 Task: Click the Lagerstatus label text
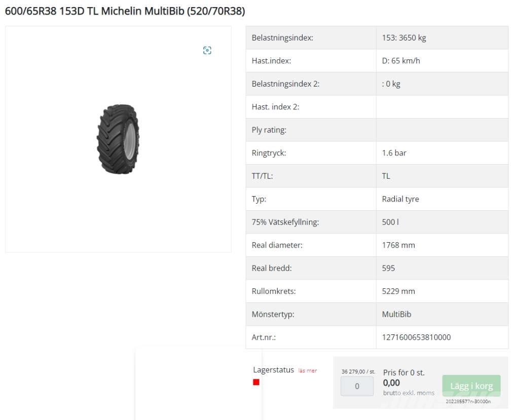(x=273, y=370)
